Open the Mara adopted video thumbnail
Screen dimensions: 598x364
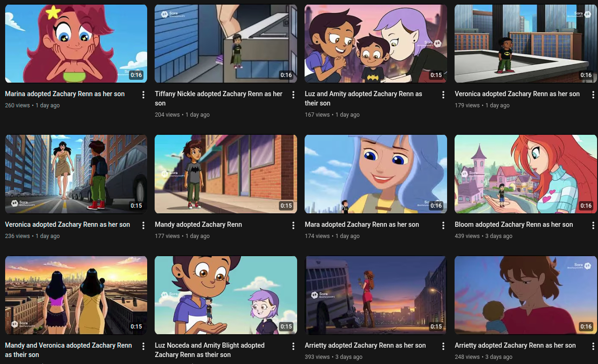[376, 174]
